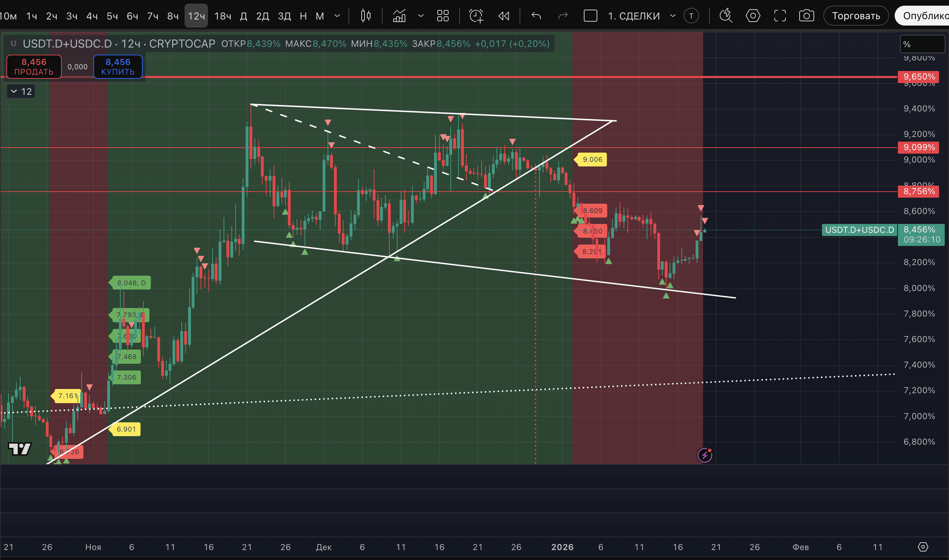Image resolution: width=949 pixels, height=560 pixels.
Task: Undo the last chart action
Action: pos(536,16)
